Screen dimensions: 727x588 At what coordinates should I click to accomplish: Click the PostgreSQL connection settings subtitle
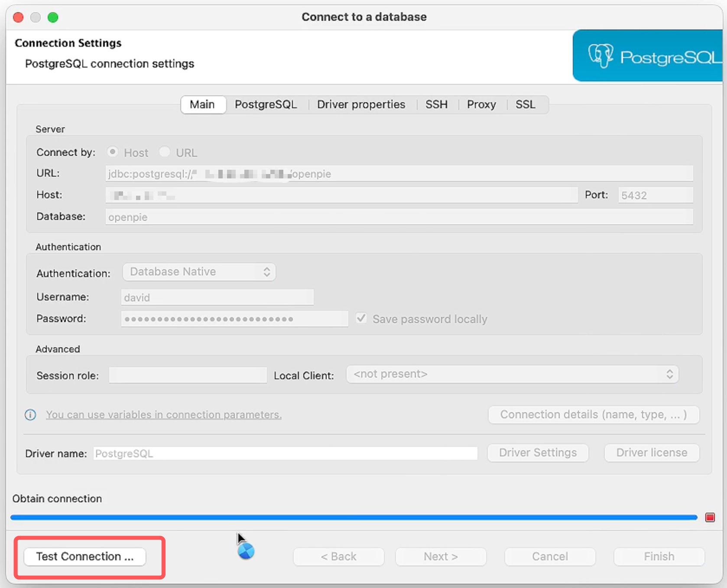tap(110, 64)
